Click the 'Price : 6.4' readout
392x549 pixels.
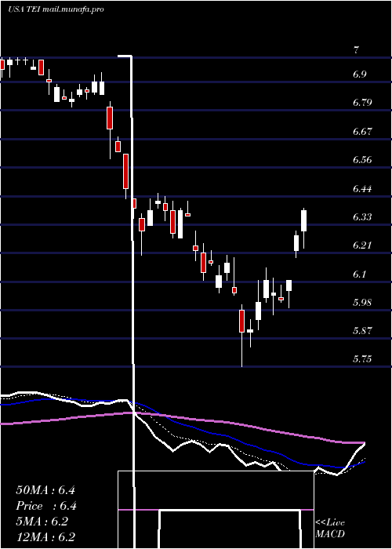pyautogui.click(x=46, y=506)
